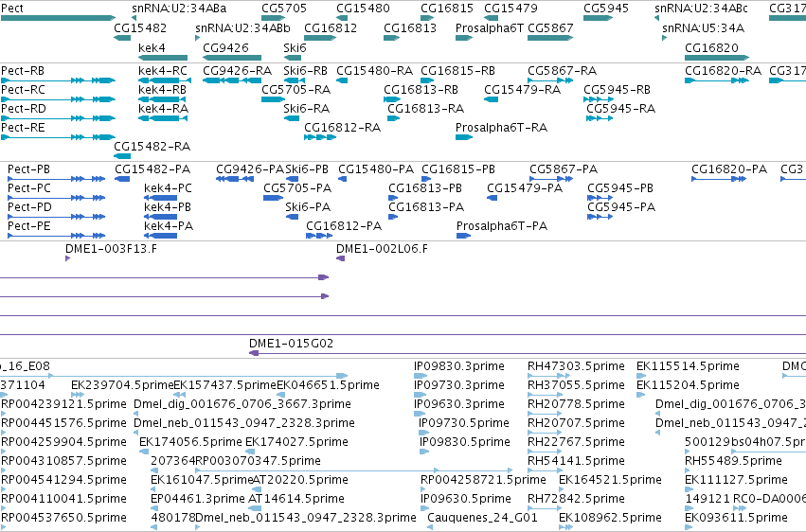Open the EK111127.5prime EST label
806x532 pixels.
[x=736, y=480]
